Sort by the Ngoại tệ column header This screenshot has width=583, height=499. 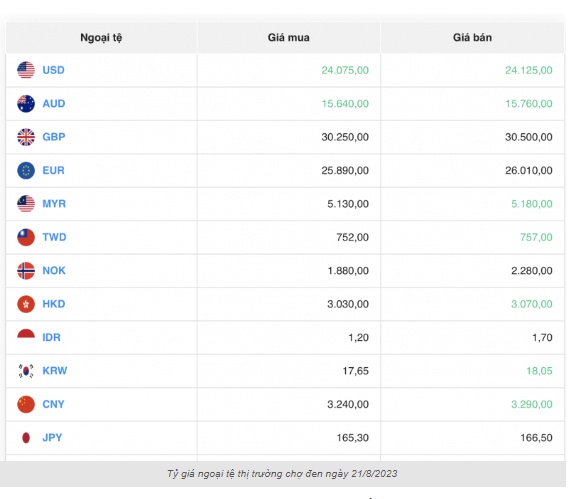pos(101,38)
